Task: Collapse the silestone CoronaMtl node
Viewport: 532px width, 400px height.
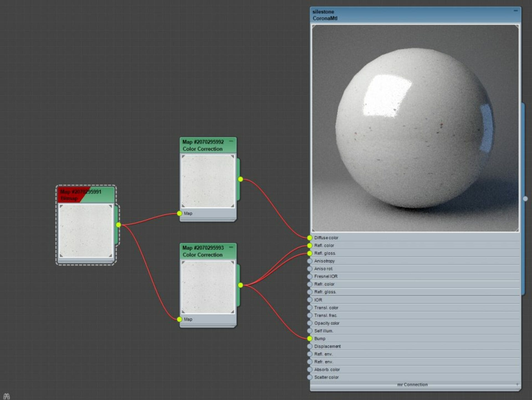Action: pos(516,11)
